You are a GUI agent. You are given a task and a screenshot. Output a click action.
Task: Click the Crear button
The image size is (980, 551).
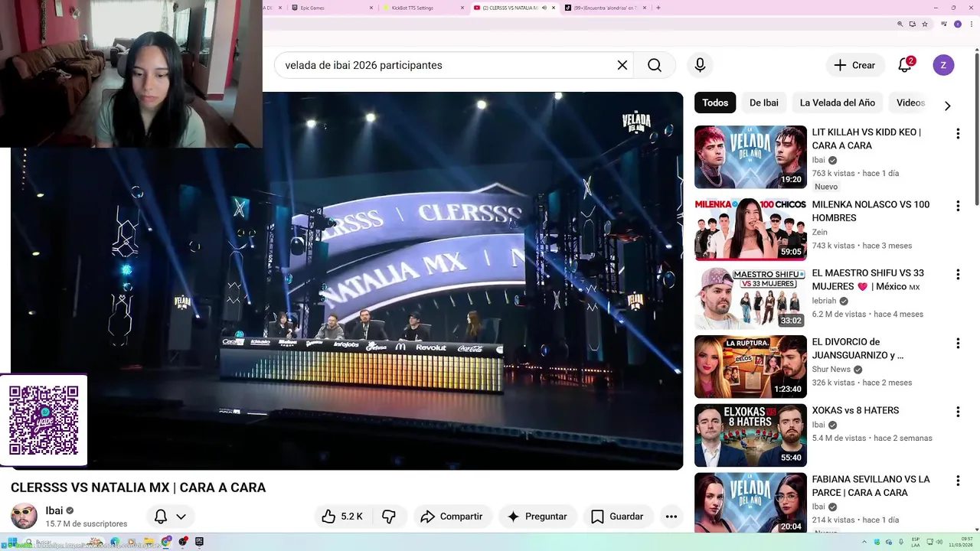pos(855,65)
